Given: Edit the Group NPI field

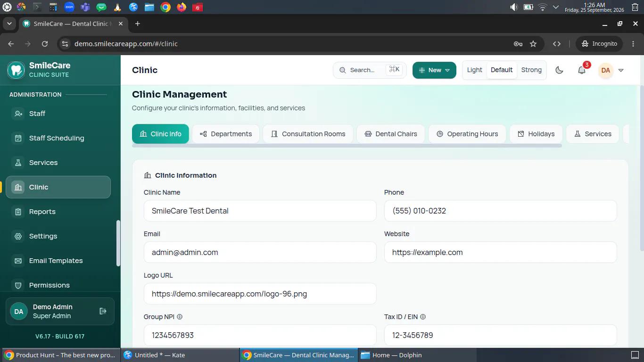Looking at the screenshot, I should click(260, 335).
